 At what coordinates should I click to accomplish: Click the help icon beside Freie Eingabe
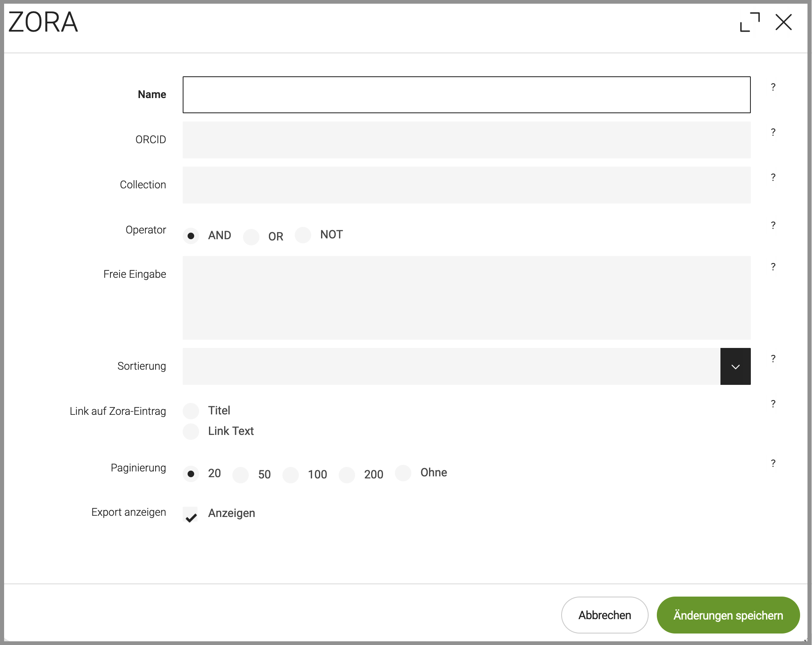773,267
